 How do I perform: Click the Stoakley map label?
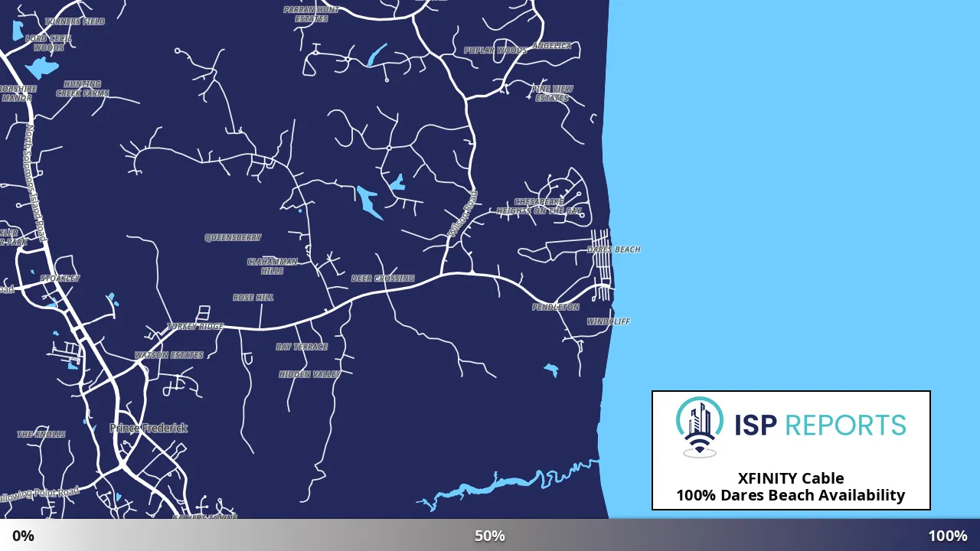(x=60, y=279)
